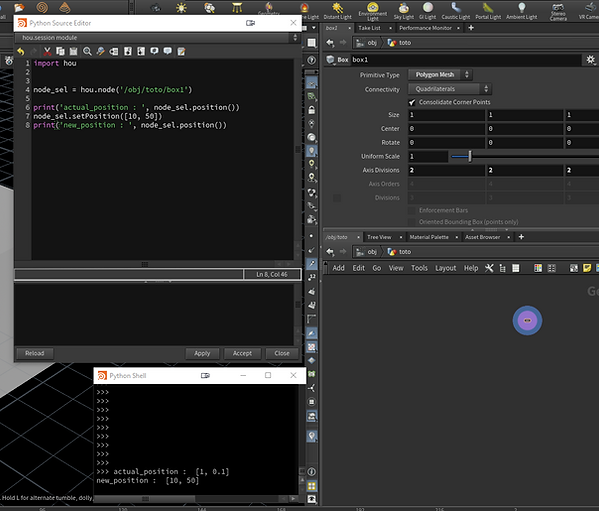Uncheck Consolidate Corner Points checkbox
This screenshot has height=511, width=599.
click(411, 102)
